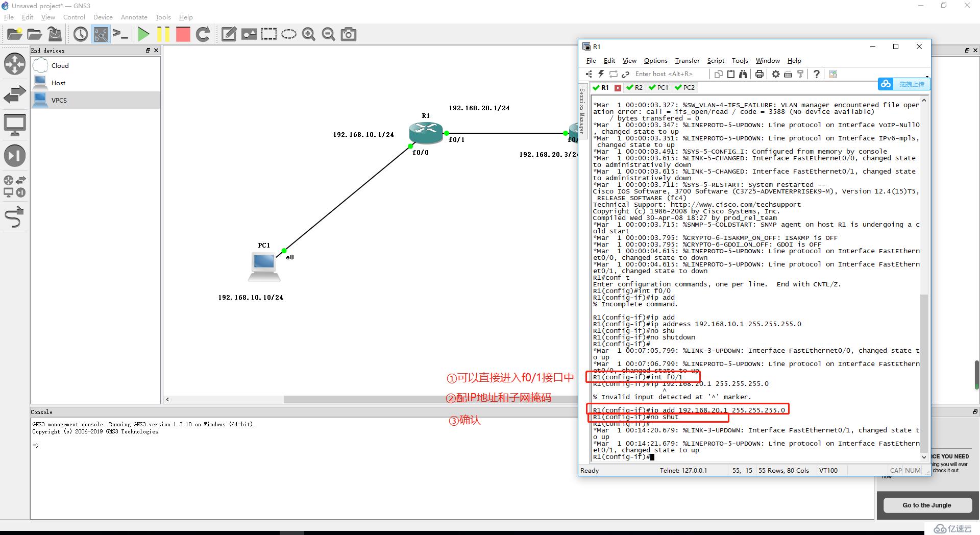This screenshot has width=980, height=535.
Task: Take a screenshot with the camera icon
Action: coord(349,34)
